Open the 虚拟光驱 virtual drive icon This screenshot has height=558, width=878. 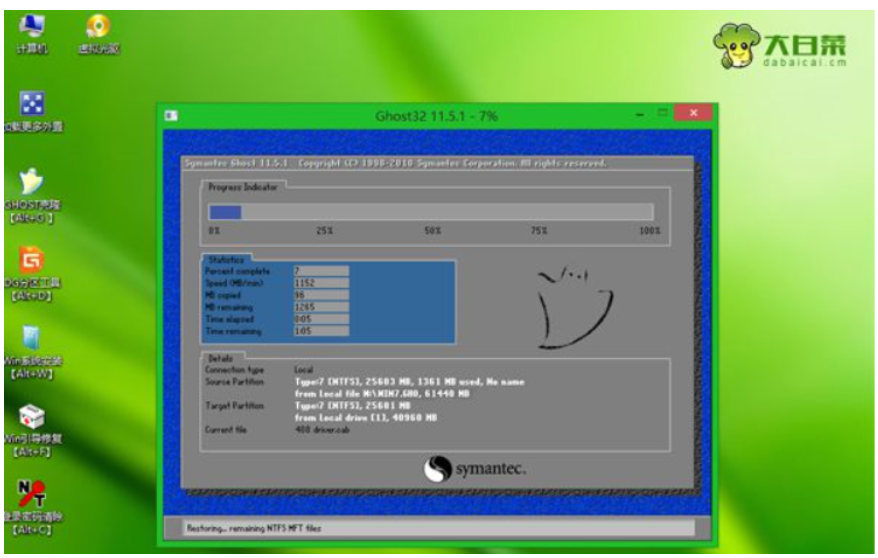(x=99, y=34)
